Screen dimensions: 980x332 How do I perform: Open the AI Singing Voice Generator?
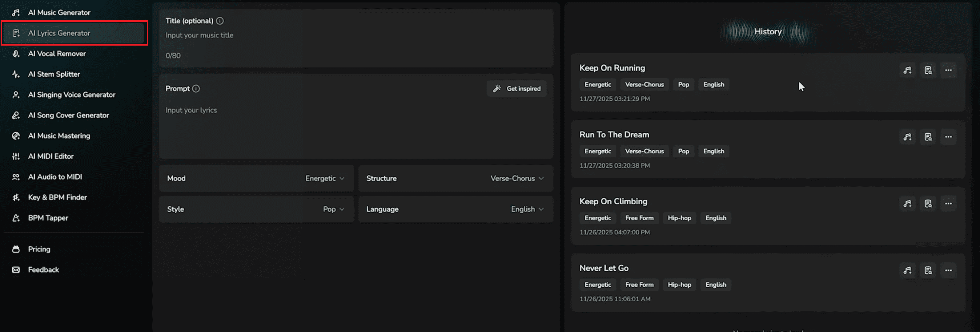point(71,95)
